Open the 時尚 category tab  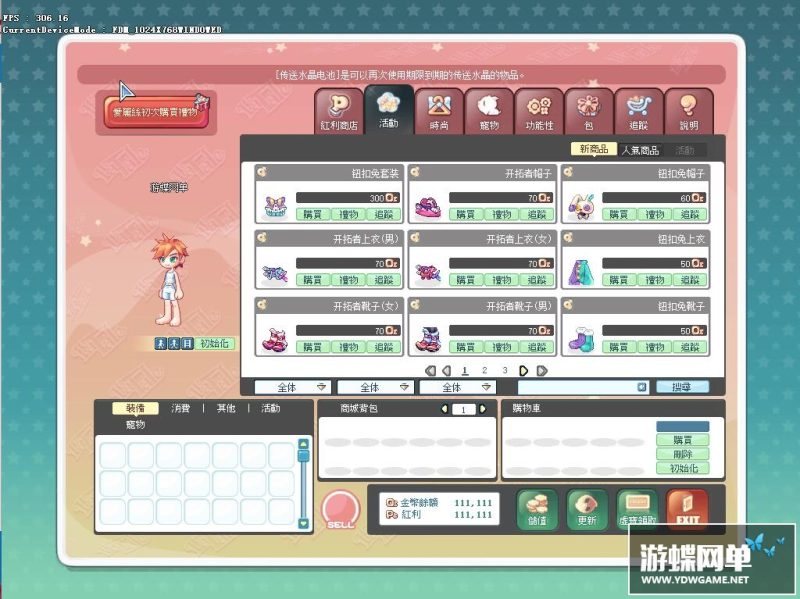tap(439, 111)
